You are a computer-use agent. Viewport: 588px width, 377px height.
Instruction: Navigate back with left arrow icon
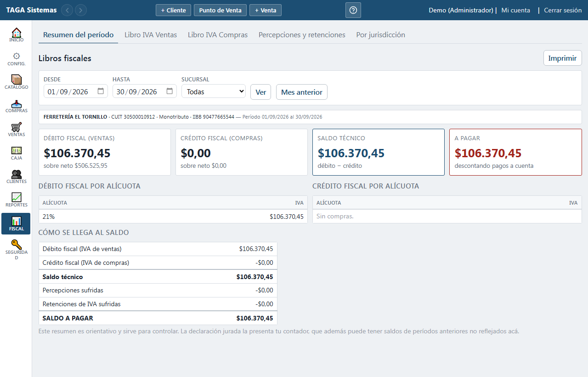point(67,10)
